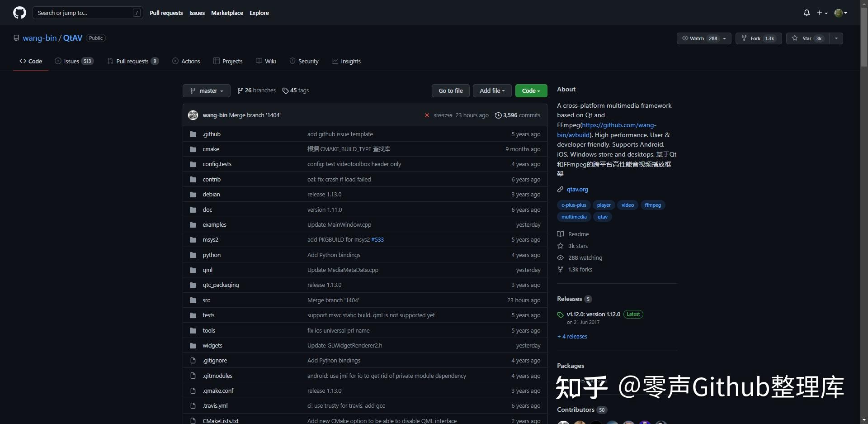Click the notifications bell icon
This screenshot has width=868, height=424.
[x=807, y=13]
